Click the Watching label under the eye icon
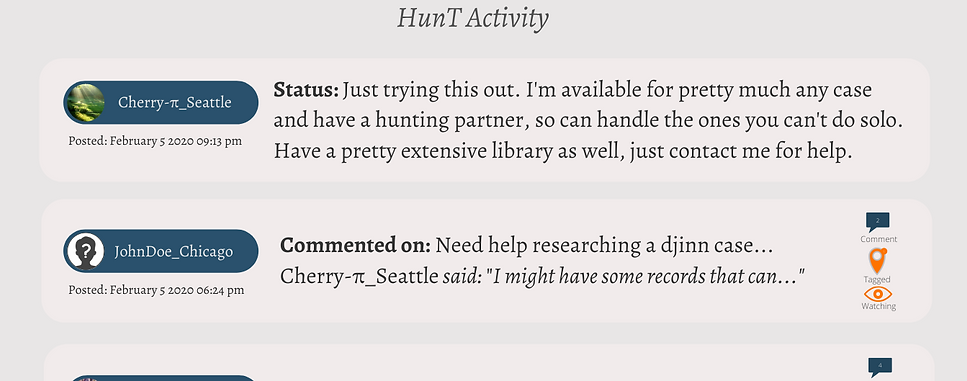Screen dimensions: 967x381 [x=879, y=306]
